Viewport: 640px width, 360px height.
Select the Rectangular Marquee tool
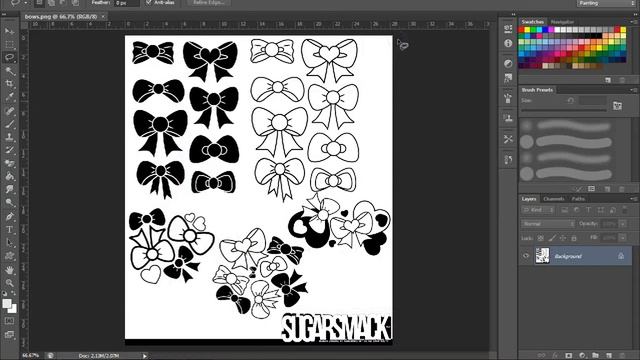[x=9, y=44]
